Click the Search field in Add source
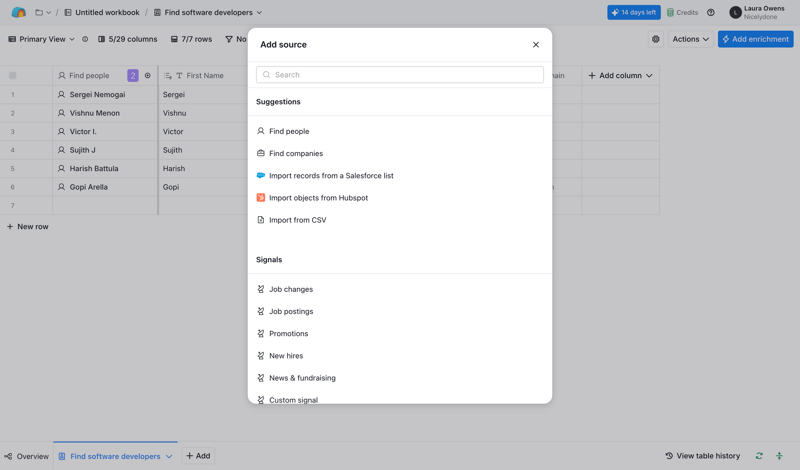This screenshot has width=800, height=470. pyautogui.click(x=399, y=75)
